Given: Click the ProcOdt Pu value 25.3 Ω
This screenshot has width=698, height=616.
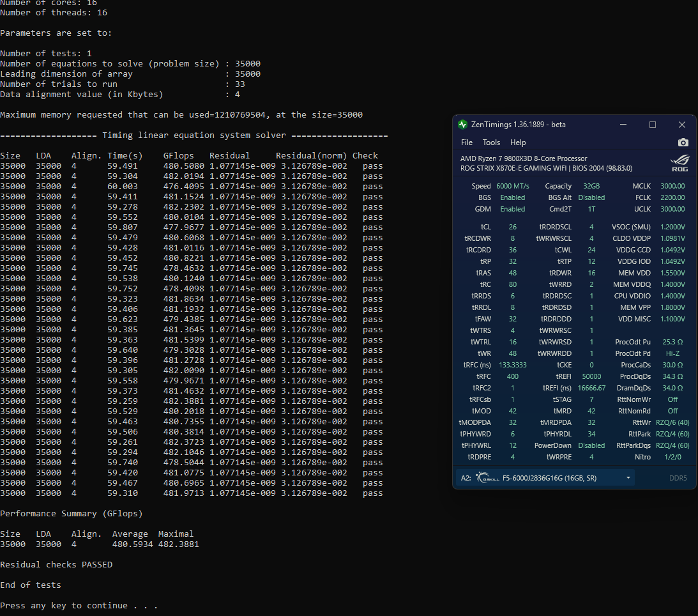Looking at the screenshot, I should coord(672,342).
